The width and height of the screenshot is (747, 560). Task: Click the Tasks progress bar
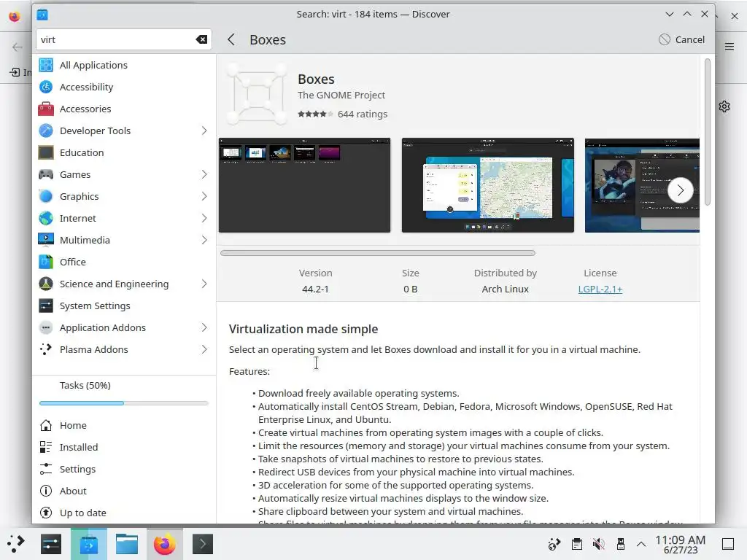coord(124,403)
